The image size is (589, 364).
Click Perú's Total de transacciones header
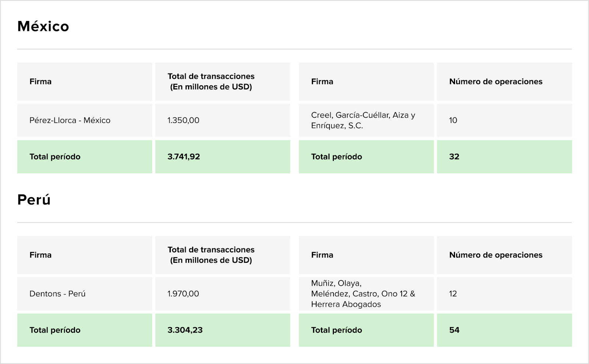coord(223,255)
